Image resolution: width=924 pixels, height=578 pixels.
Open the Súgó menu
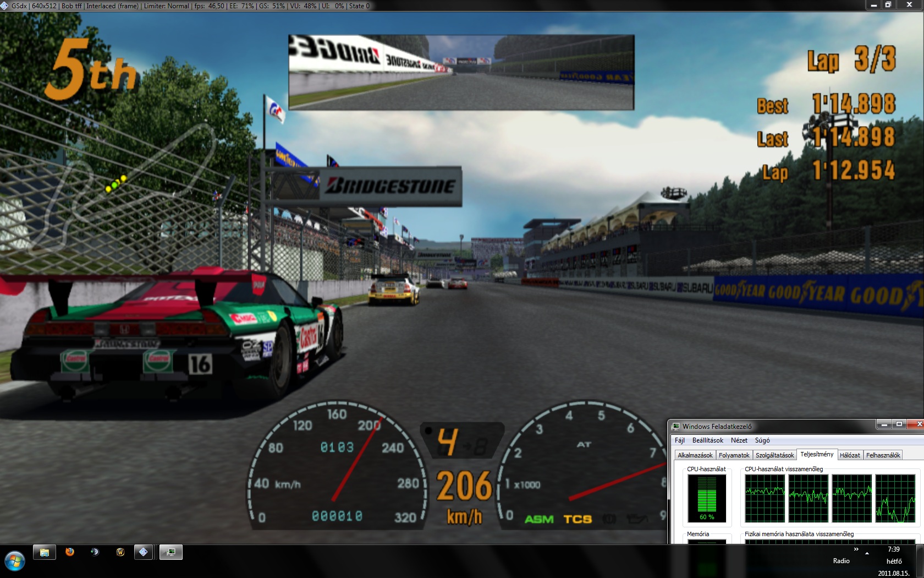[762, 440]
